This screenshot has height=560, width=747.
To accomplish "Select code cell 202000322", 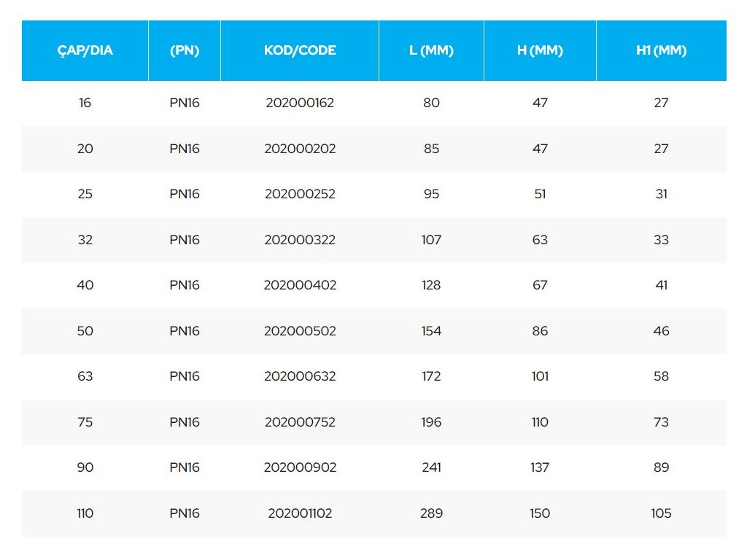I will (300, 239).
